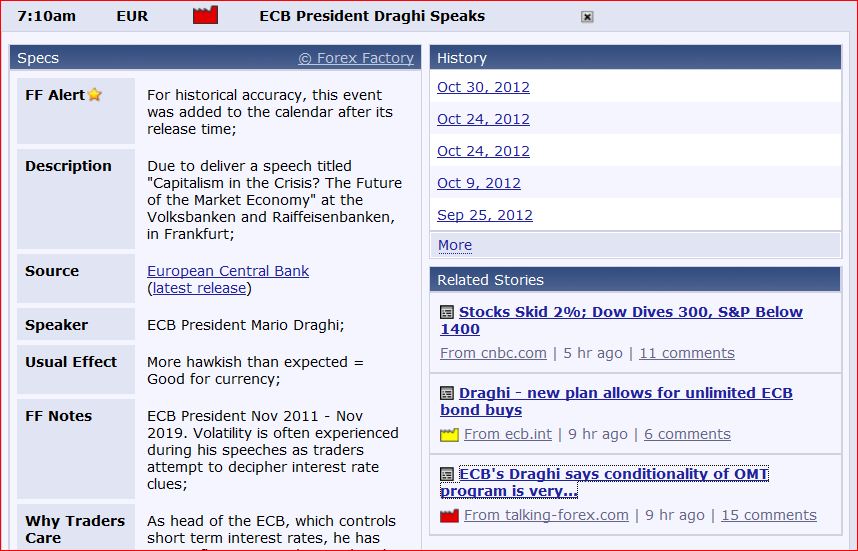Click the red high-impact folder icon
Image resolution: width=858 pixels, height=551 pixels.
(x=205, y=15)
